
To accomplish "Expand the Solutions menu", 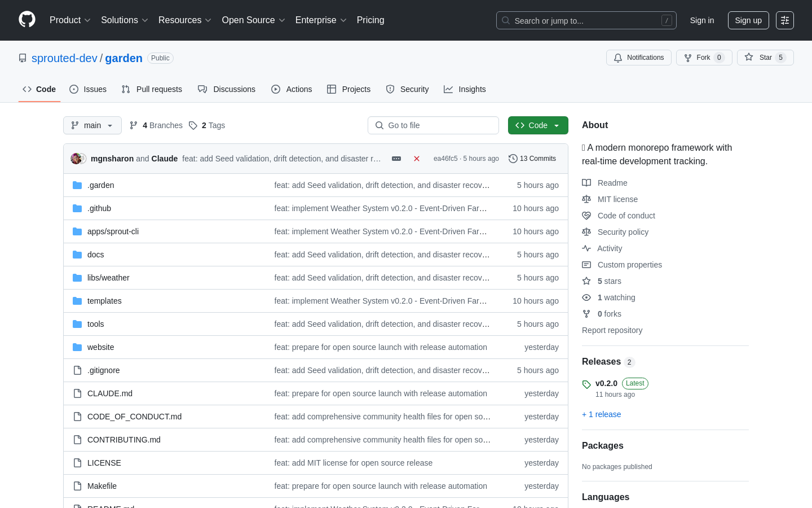I will pos(125,20).
